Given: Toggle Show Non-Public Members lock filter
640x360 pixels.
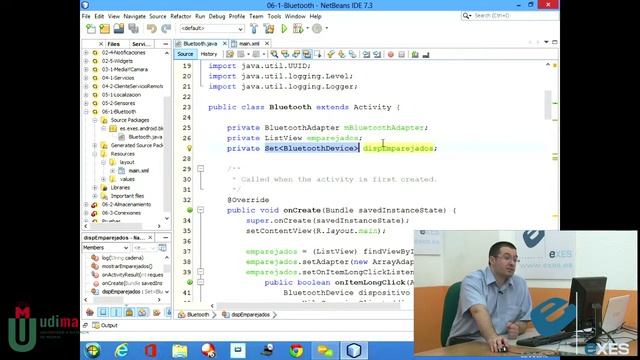Looking at the screenshot, I should (x=129, y=313).
